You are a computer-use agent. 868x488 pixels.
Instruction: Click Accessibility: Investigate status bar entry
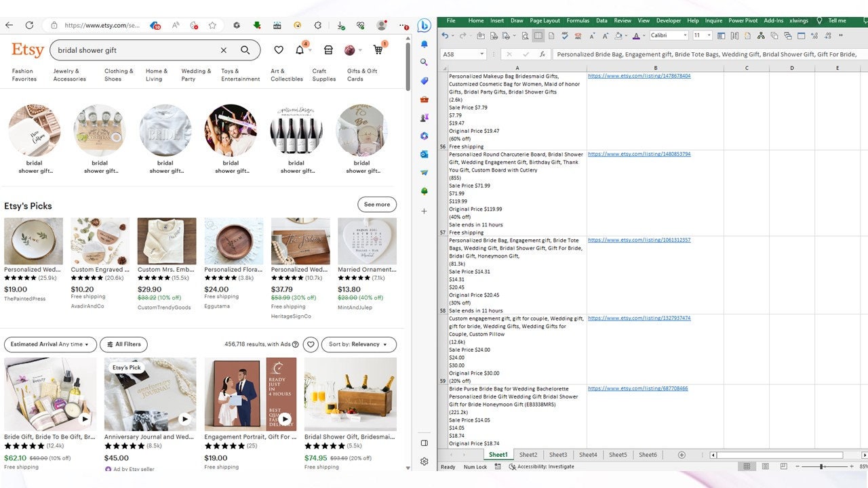click(x=541, y=466)
